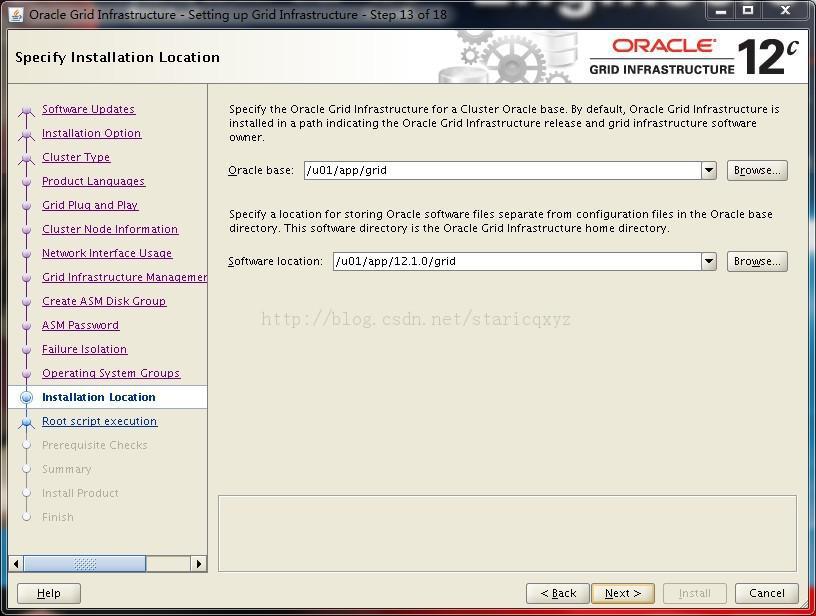This screenshot has width=816, height=616.
Task: Open installer Help
Action: pyautogui.click(x=49, y=594)
